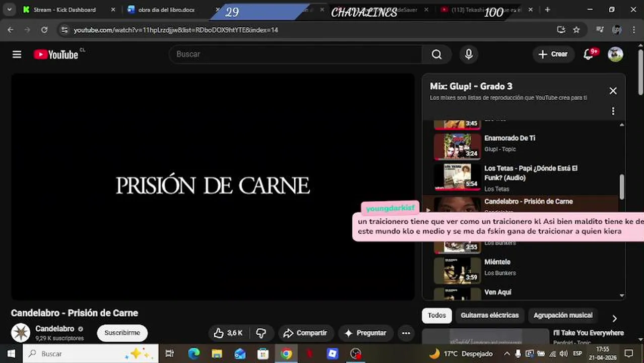The width and height of the screenshot is (644, 363).
Task: Install app icon in address bar
Action: 561,30
